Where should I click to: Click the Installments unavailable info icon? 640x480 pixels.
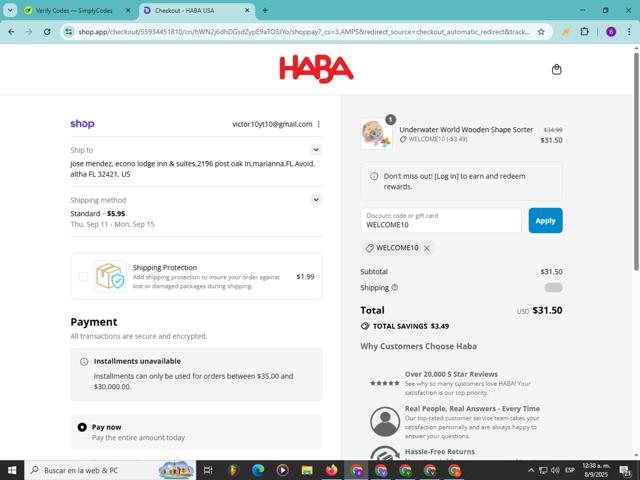point(84,362)
